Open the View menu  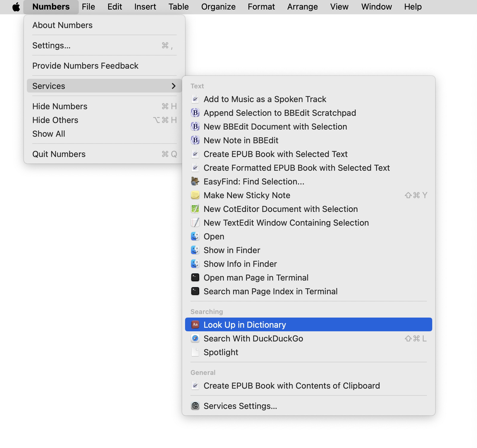[x=339, y=7]
